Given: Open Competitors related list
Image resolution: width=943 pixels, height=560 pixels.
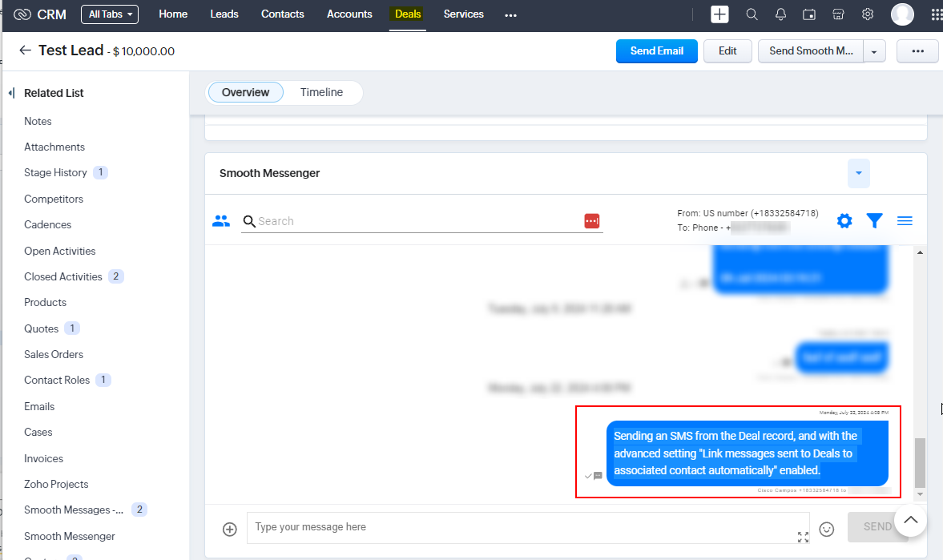Looking at the screenshot, I should (54, 199).
